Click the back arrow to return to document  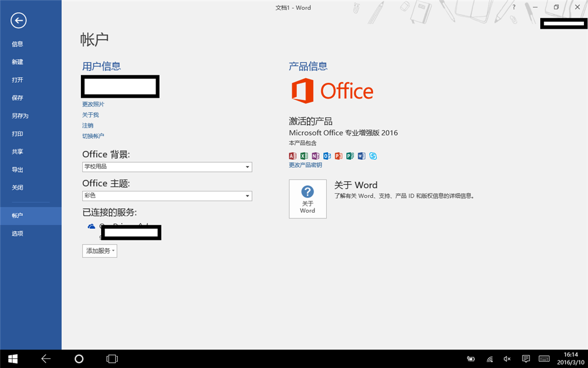tap(18, 20)
